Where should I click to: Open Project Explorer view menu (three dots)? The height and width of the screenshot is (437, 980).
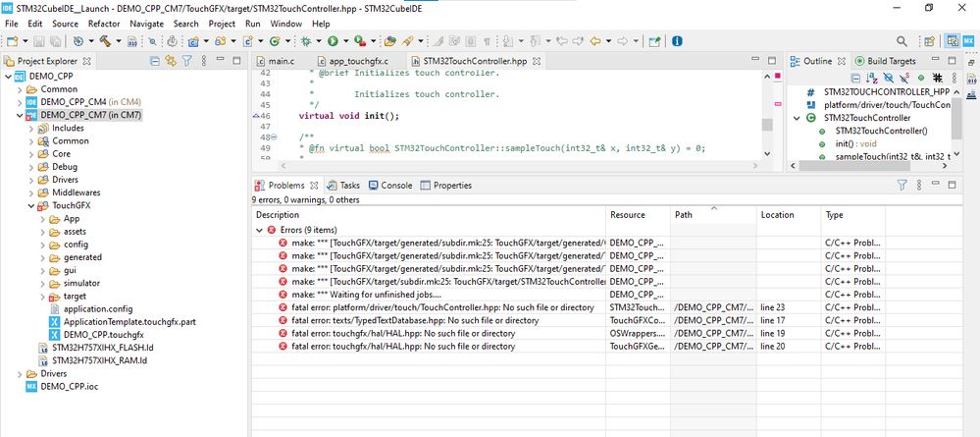pyautogui.click(x=204, y=61)
